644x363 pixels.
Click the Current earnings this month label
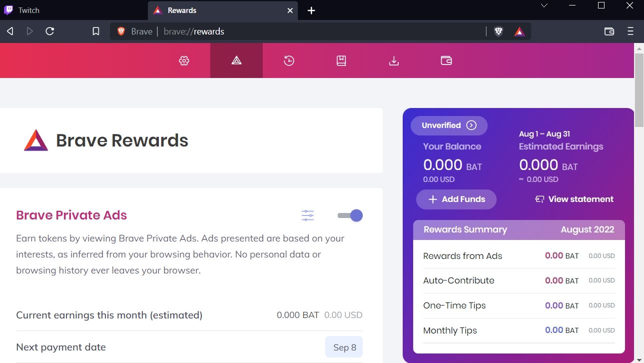(x=109, y=315)
